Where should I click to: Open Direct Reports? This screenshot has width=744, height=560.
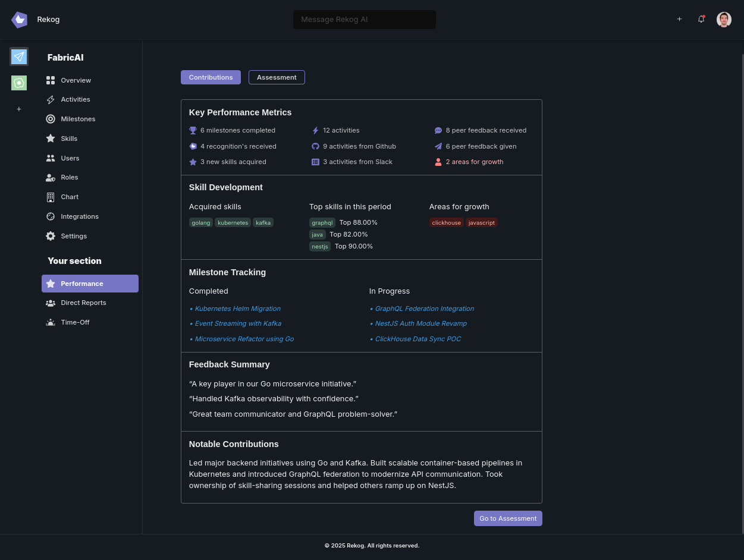click(83, 303)
